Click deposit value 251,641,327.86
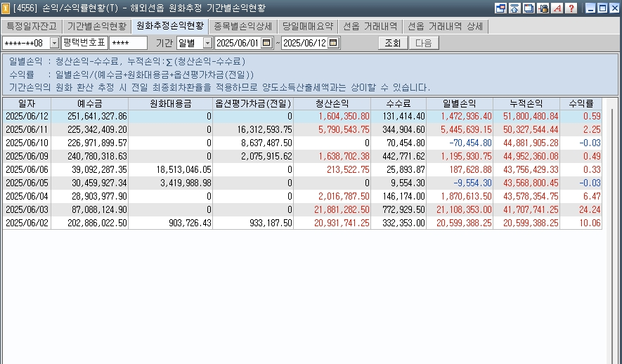 (x=97, y=116)
